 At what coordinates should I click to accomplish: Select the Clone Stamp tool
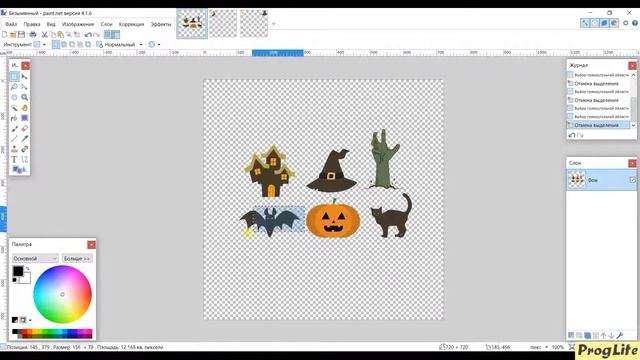tap(14, 149)
